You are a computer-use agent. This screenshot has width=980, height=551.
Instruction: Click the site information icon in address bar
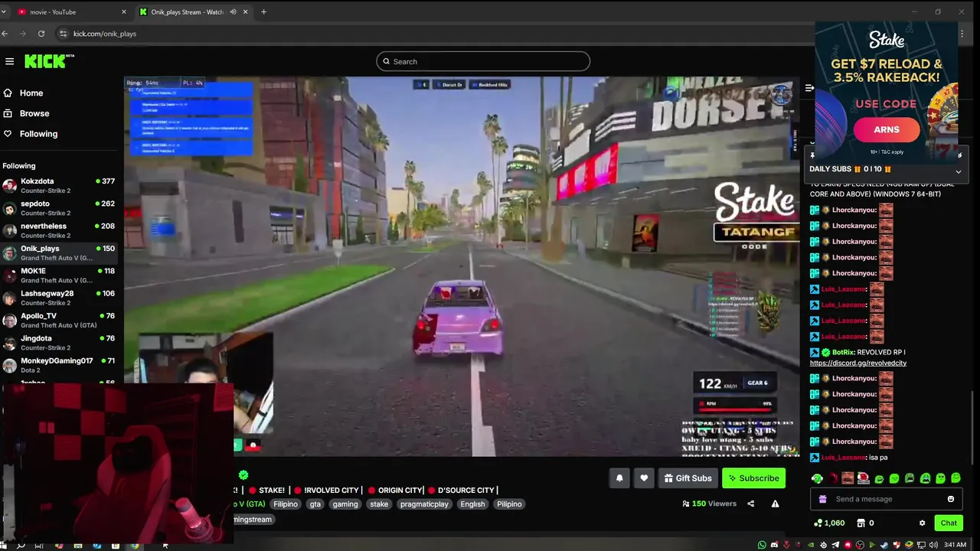[63, 34]
